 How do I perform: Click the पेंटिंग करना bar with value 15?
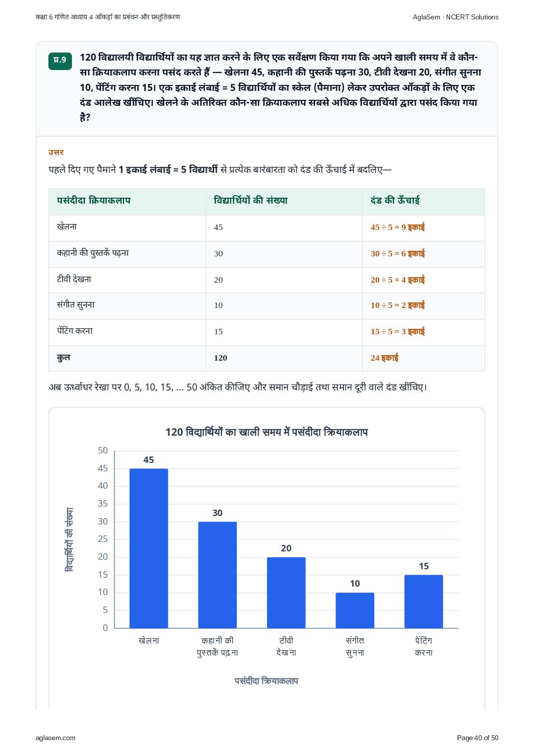tap(424, 602)
